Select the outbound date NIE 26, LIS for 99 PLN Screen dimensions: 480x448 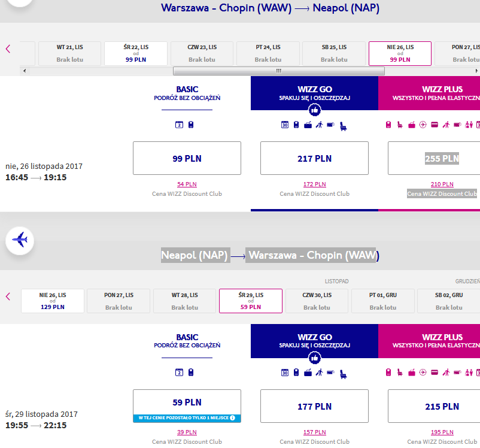[x=400, y=53]
